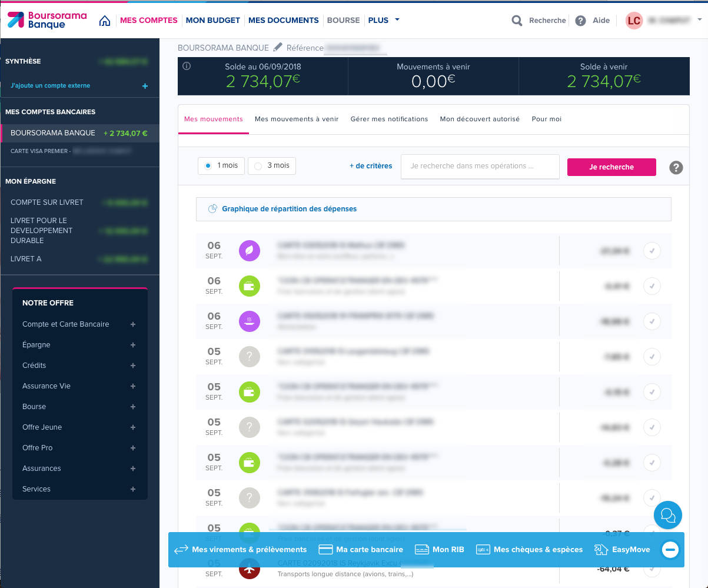Click the transfer arrows icon in bottom bar
This screenshot has width=708, height=588.
point(181,550)
